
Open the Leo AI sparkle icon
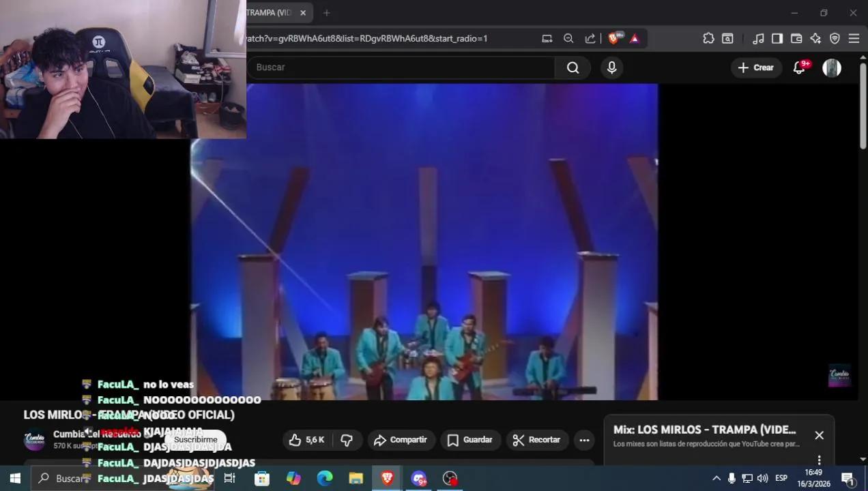click(815, 39)
